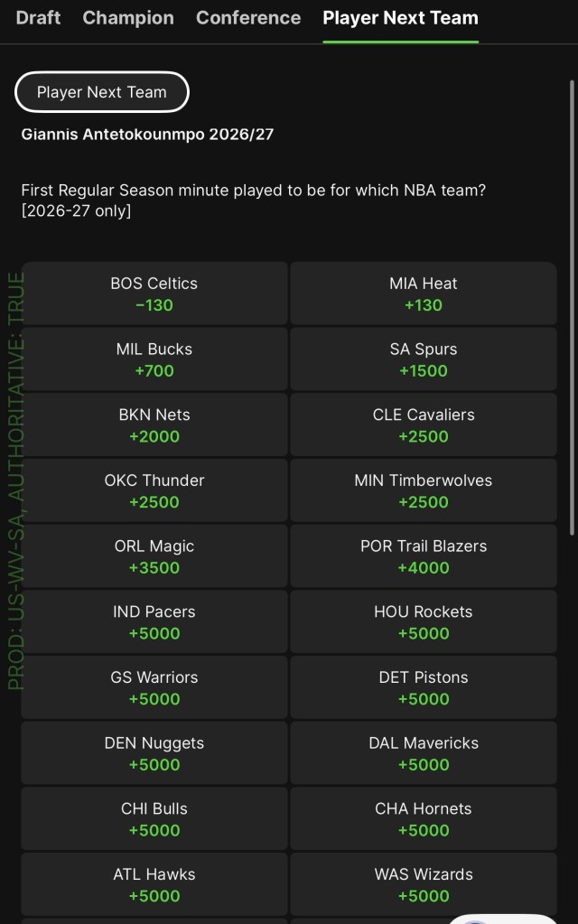
Task: Switch to the Draft tab
Action: click(x=38, y=18)
